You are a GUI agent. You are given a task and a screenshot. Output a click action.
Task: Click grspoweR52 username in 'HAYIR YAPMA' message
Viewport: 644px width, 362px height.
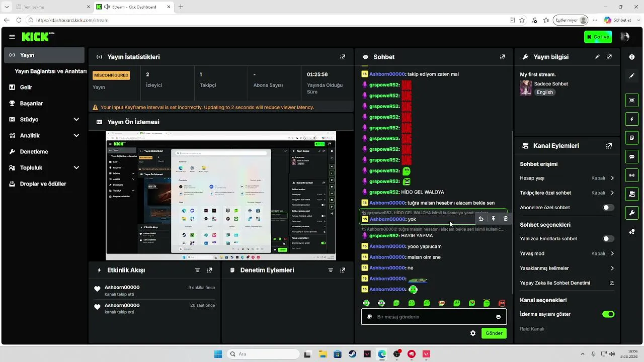[x=384, y=235]
